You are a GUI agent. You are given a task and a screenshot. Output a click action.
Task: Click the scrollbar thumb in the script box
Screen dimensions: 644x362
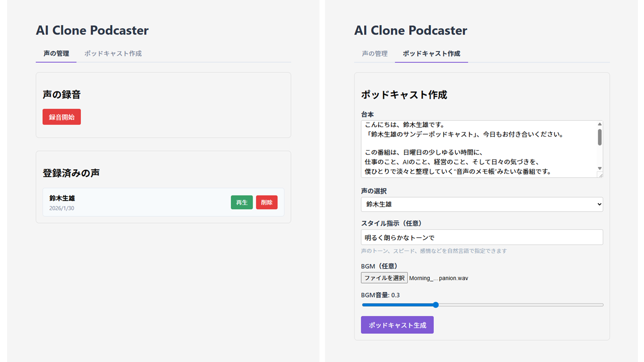click(600, 137)
